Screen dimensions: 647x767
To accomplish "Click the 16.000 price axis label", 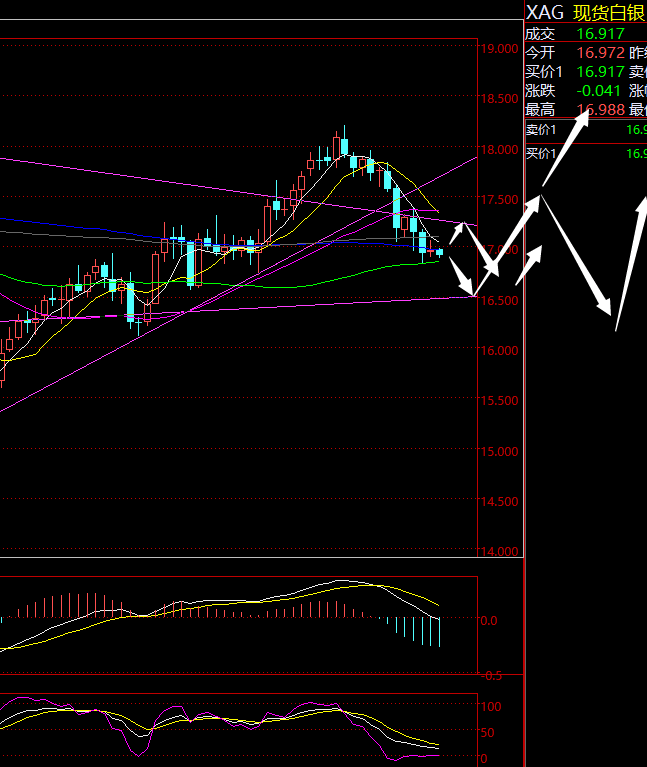I will [x=499, y=350].
